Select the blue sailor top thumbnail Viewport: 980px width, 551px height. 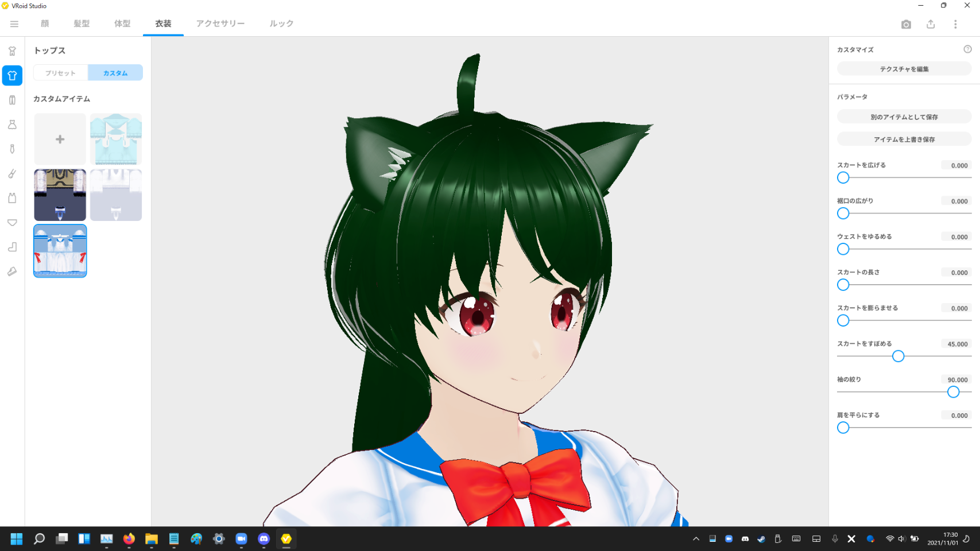(x=60, y=251)
